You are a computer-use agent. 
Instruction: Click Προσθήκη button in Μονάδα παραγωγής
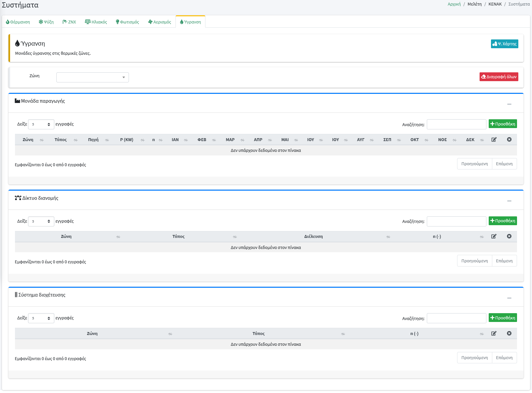(502, 124)
